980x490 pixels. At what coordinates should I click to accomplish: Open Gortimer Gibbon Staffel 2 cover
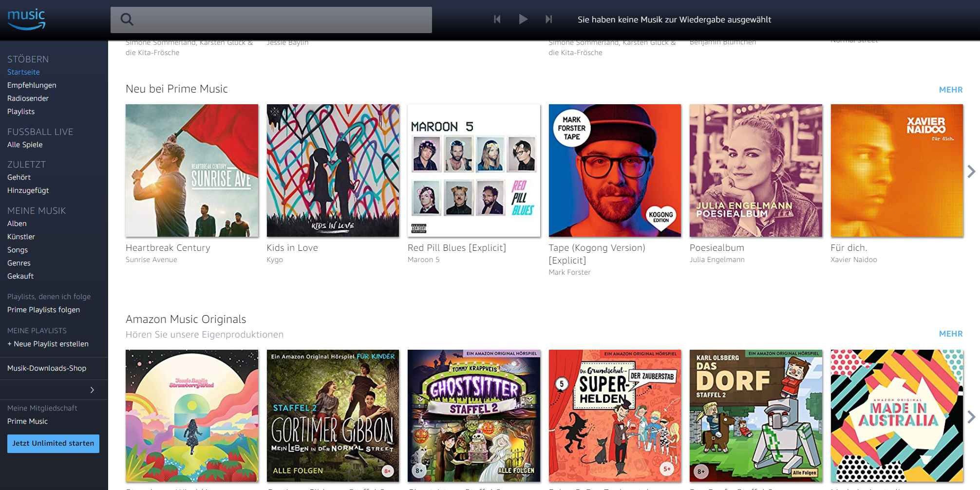[x=333, y=416]
